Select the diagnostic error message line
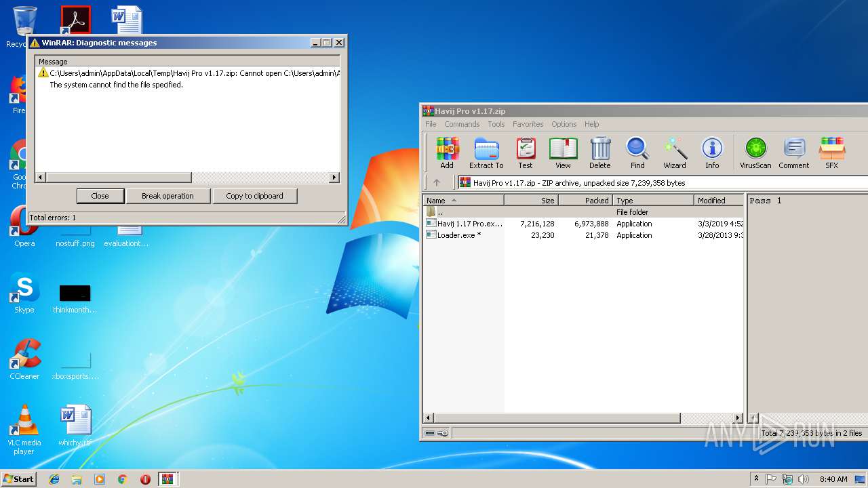Viewport: 868px width, 488px height. coord(188,73)
